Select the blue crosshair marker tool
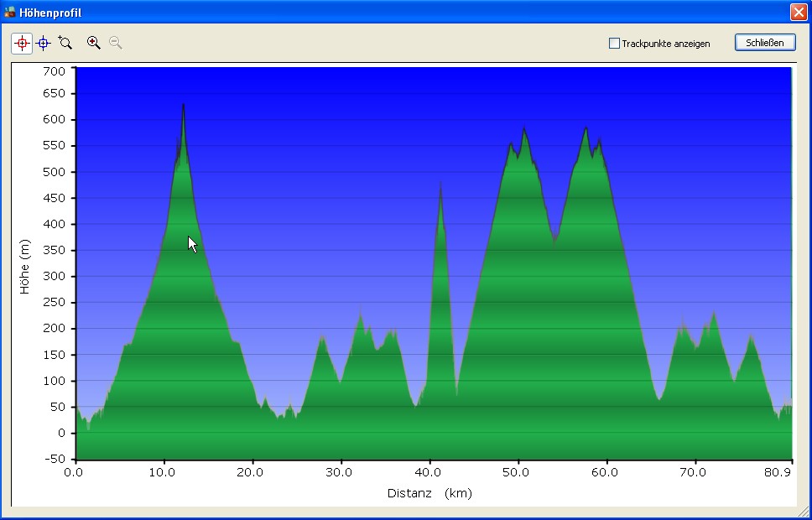Screen dimensions: 812x520 coord(44,43)
